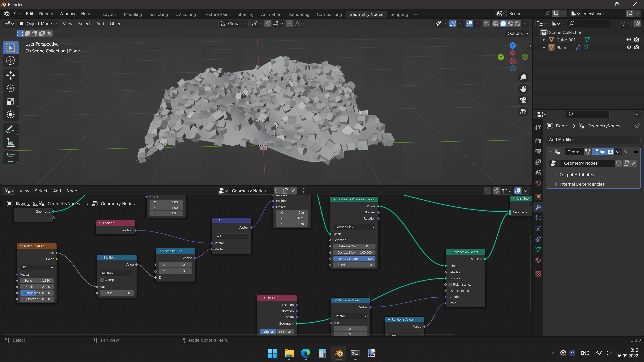The width and height of the screenshot is (644, 362).
Task: Open the Add Modifier dropdown
Action: coord(594,140)
